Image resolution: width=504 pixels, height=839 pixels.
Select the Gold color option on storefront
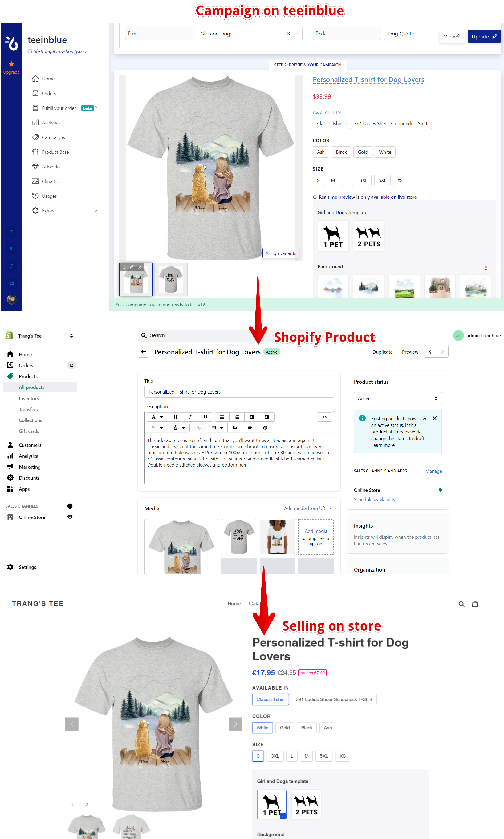click(x=284, y=728)
